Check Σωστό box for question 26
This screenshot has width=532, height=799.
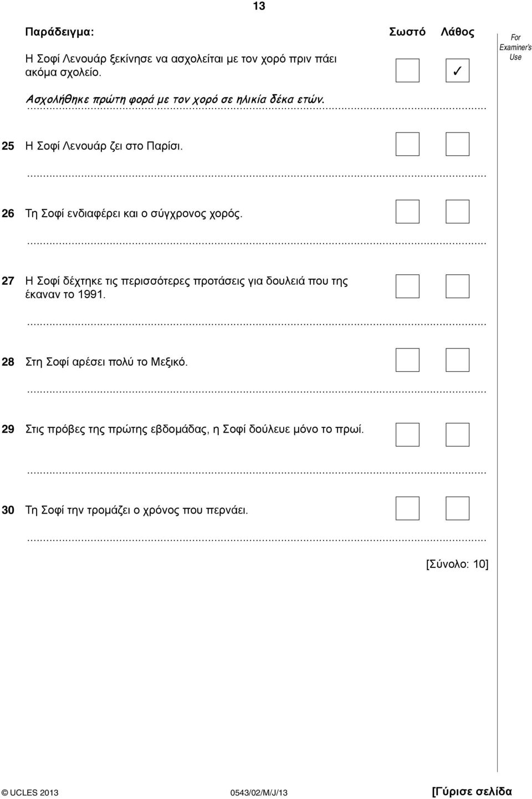pos(407,211)
